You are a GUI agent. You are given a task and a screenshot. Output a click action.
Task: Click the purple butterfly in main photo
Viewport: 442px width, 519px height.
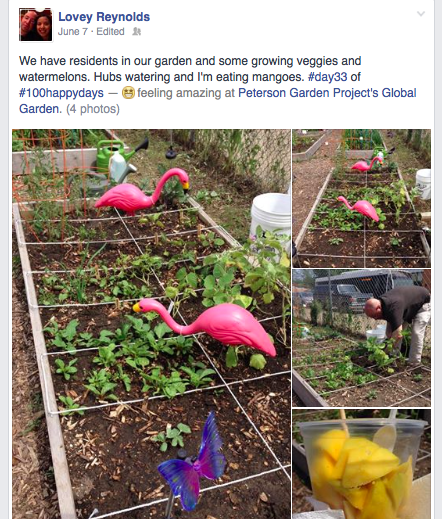[x=192, y=464]
